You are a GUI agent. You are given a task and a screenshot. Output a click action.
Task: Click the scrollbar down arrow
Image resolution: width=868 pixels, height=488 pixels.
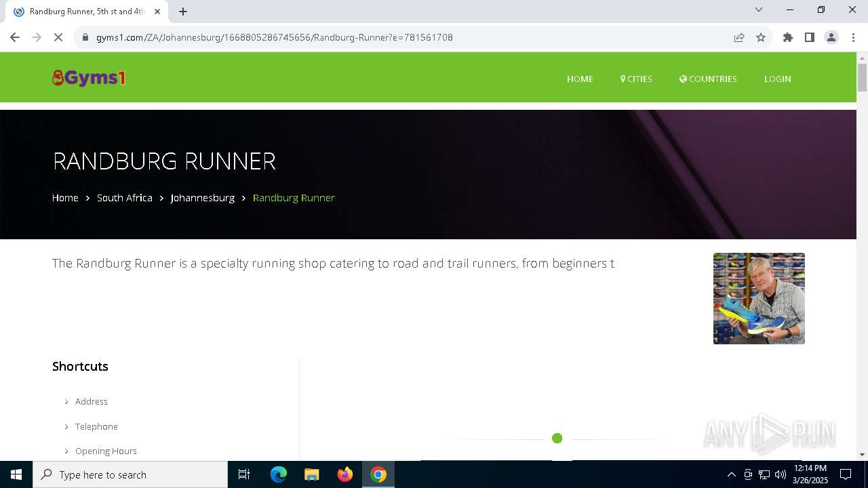[862, 454]
